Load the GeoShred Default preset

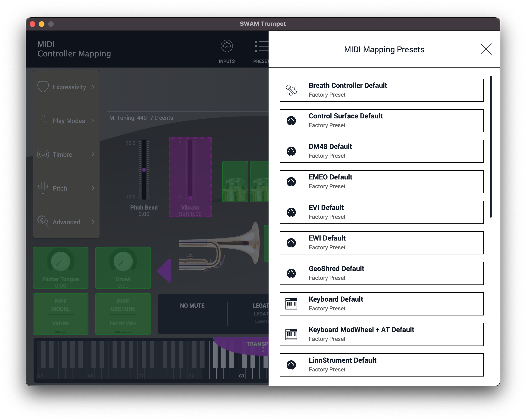(382, 273)
